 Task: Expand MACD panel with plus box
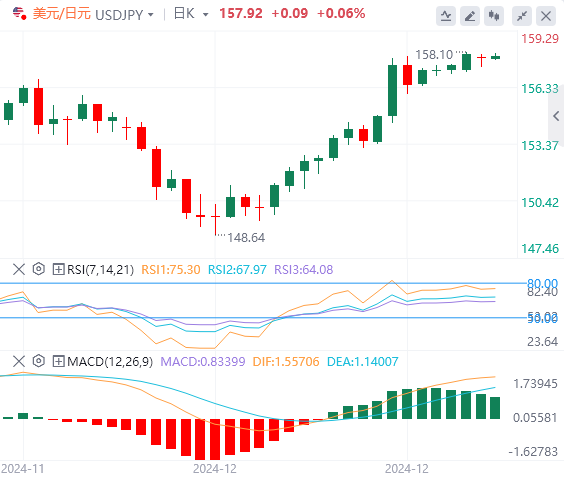pos(58,361)
